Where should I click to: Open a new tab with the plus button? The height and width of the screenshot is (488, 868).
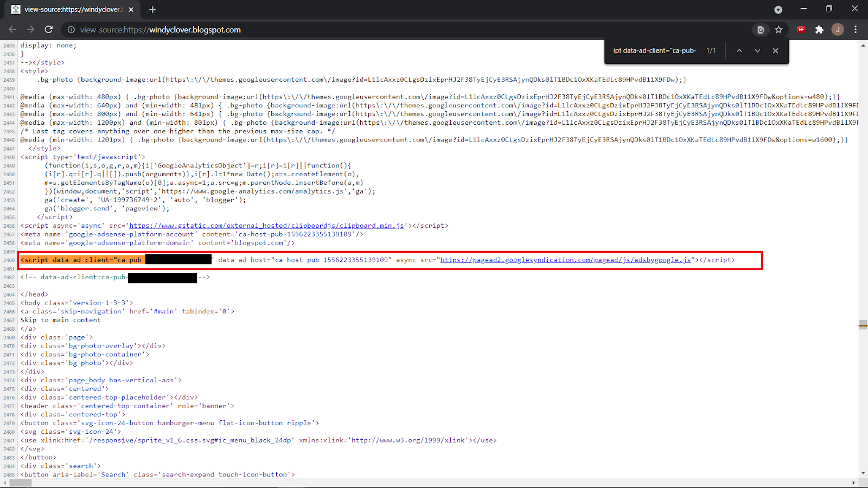[152, 10]
